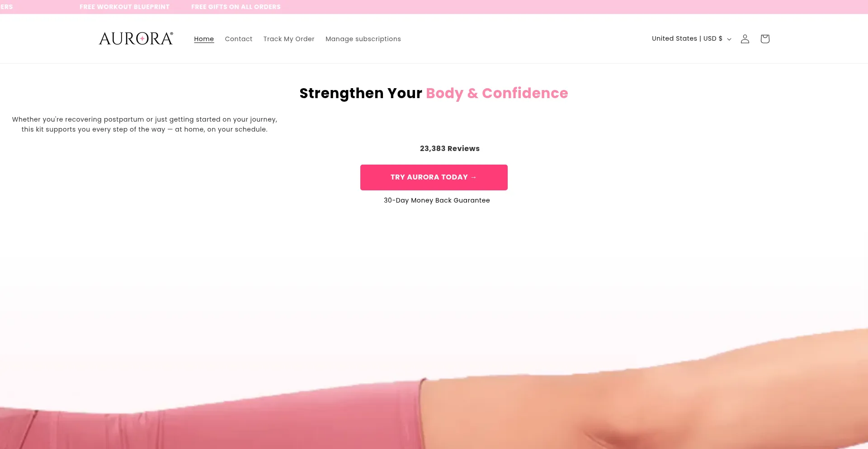
Task: Click the FREE GIFTS ON ALL ORDERS announcement
Action: pyautogui.click(x=236, y=7)
